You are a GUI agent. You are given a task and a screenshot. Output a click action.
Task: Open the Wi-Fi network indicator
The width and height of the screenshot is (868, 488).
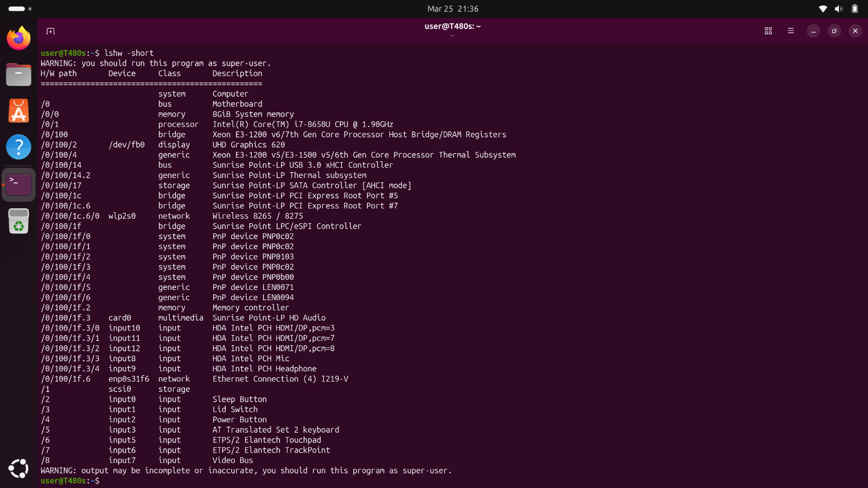coord(823,9)
